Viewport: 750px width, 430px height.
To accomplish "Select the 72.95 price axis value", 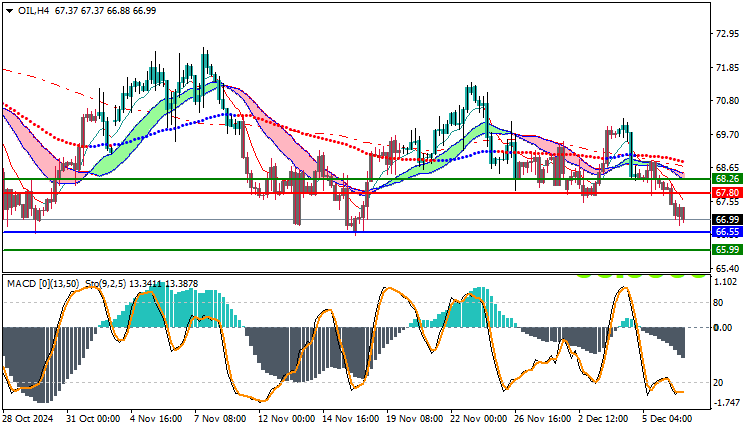I will point(727,34).
